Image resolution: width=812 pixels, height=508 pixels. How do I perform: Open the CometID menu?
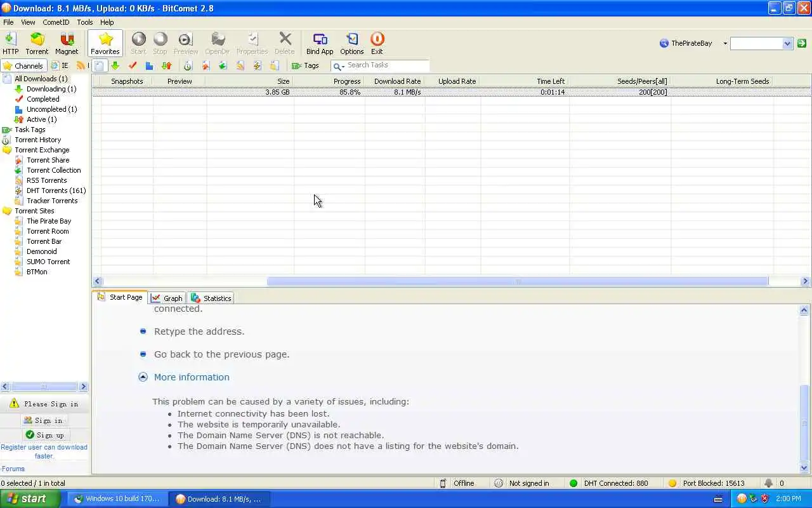(x=56, y=22)
